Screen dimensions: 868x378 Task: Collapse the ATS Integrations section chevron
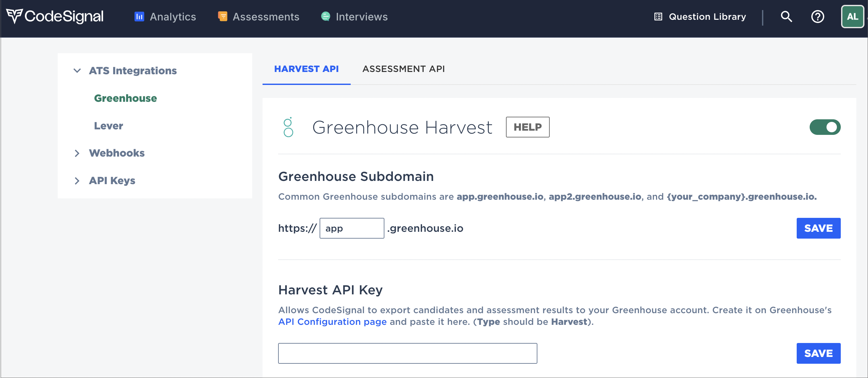coord(77,70)
